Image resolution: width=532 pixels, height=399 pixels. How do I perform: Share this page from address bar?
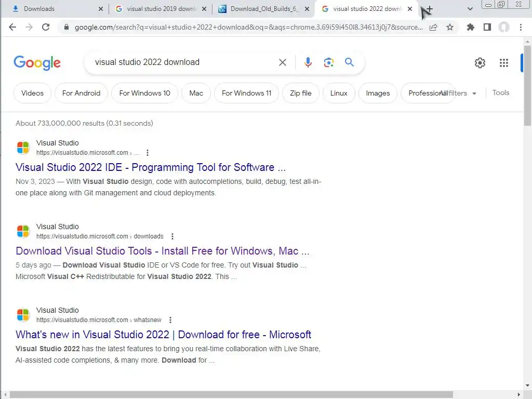pos(433,27)
